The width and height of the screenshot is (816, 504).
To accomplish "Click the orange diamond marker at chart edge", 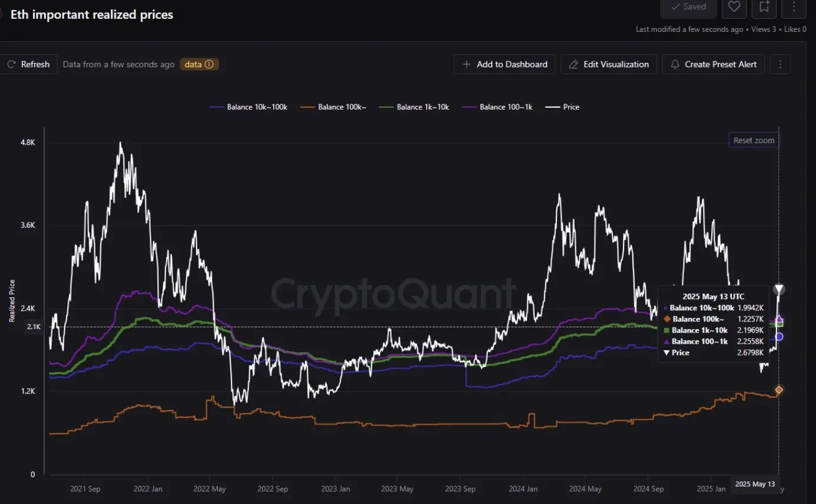I will coord(778,389).
